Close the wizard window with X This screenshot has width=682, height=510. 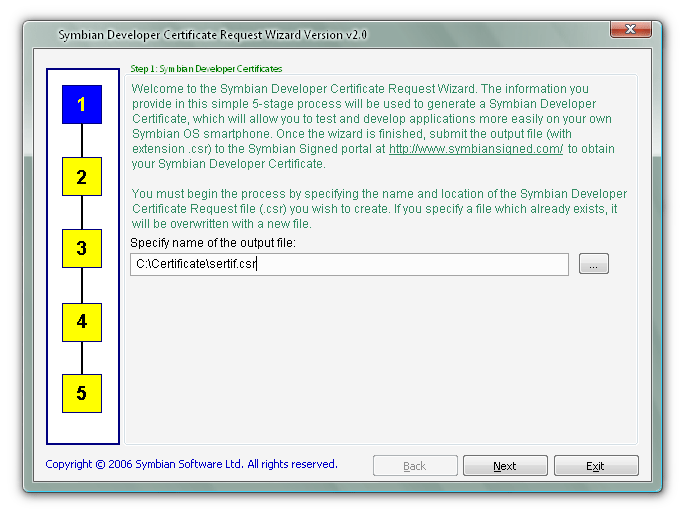[x=631, y=29]
